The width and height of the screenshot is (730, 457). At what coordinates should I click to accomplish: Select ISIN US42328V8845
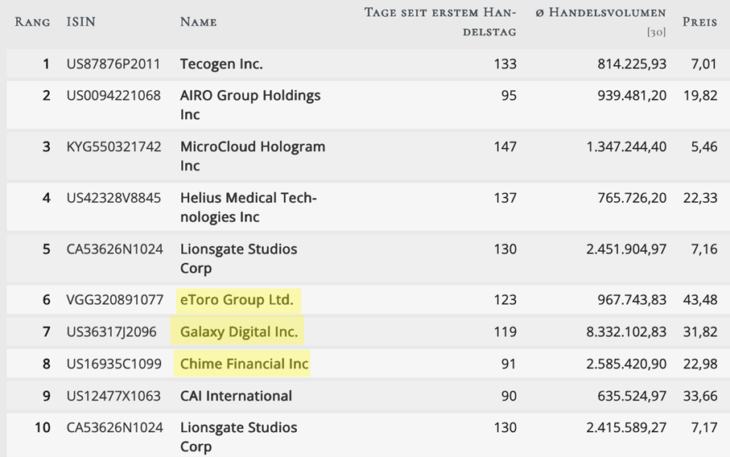tap(113, 198)
